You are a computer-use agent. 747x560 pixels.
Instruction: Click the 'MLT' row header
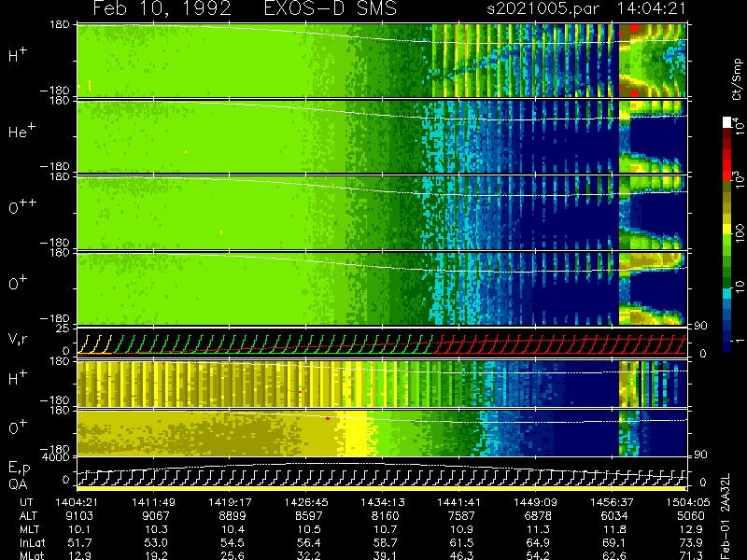tap(29, 529)
